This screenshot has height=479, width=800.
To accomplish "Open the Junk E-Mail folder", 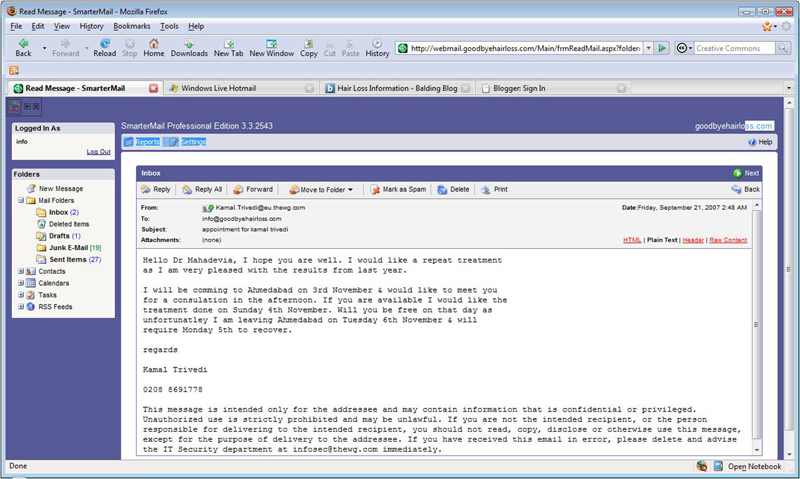I will [x=70, y=247].
